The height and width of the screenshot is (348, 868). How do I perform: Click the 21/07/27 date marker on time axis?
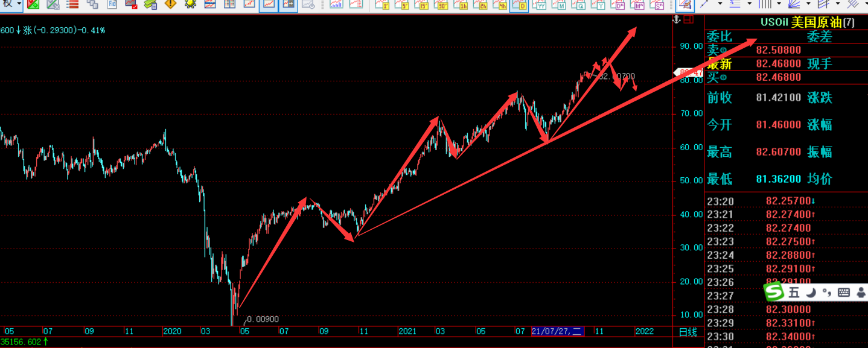(x=557, y=331)
